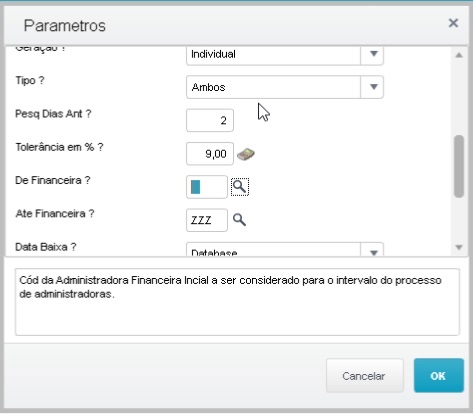Open the calculator icon beside Tolerância

coord(246,154)
